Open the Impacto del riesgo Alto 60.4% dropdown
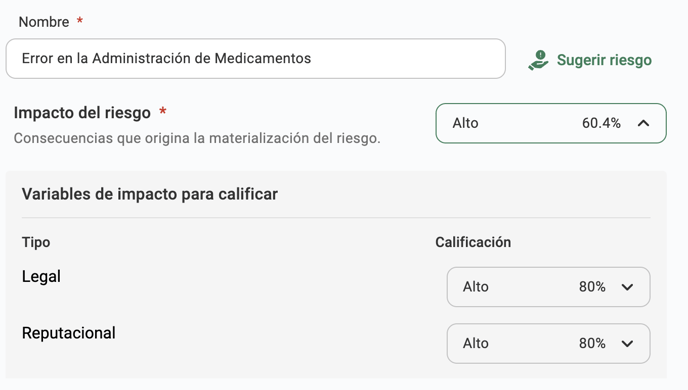This screenshot has height=390, width=688. pyautogui.click(x=551, y=123)
